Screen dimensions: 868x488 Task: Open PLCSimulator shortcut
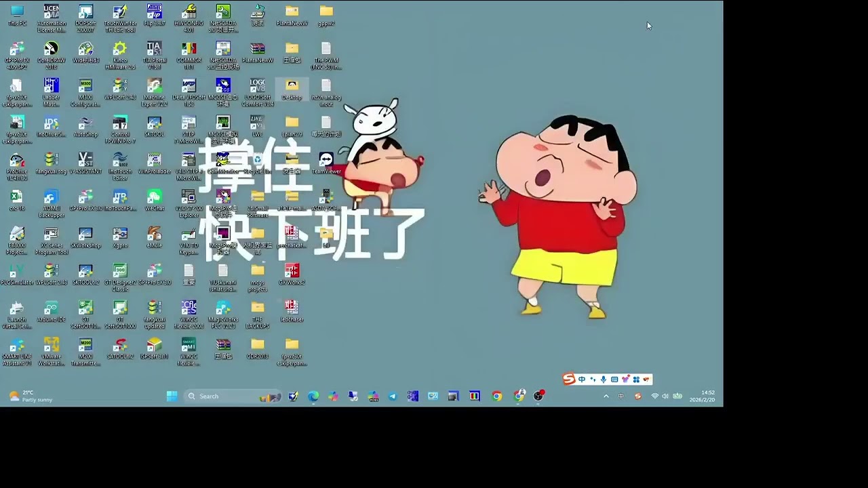[17, 274]
